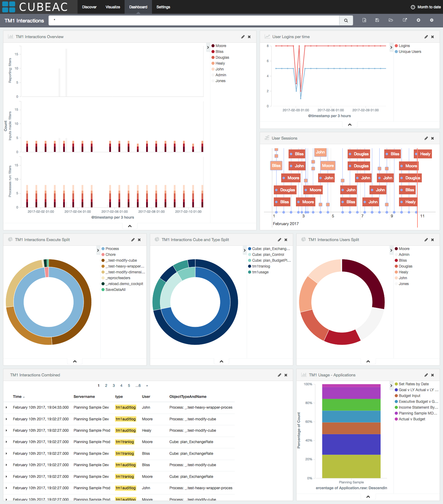Collapse legend of Execute Split chart
Viewport: 443px width, 504px height.
pyautogui.click(x=98, y=250)
